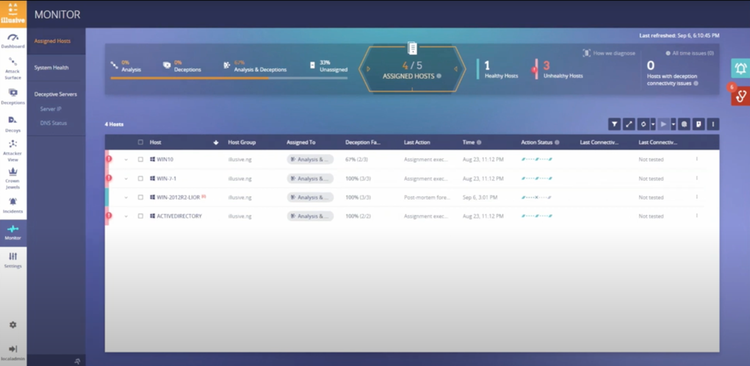Expand the WIN-2012R2-LIOR row details
750x366 pixels.
coord(126,197)
